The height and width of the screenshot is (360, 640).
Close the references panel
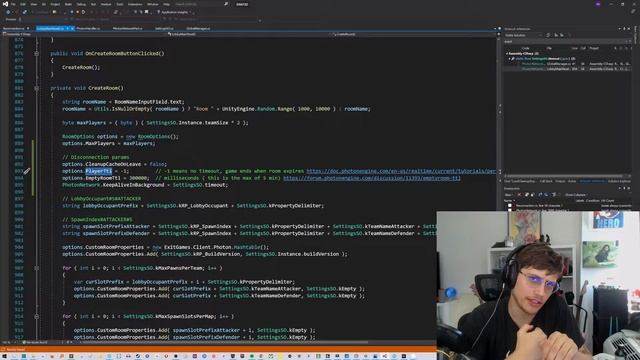pyautogui.click(x=629, y=29)
